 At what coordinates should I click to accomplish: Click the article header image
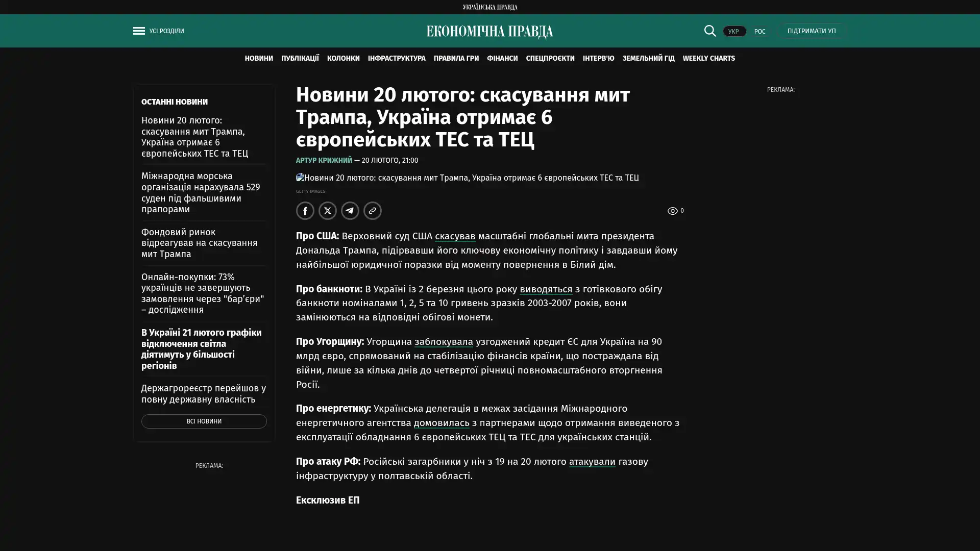467,178
